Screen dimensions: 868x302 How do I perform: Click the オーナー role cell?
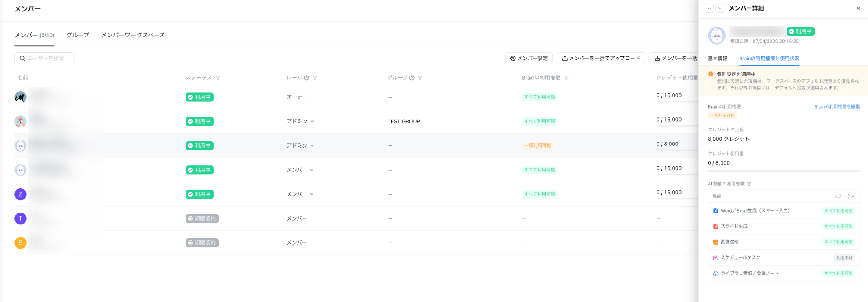tap(297, 97)
